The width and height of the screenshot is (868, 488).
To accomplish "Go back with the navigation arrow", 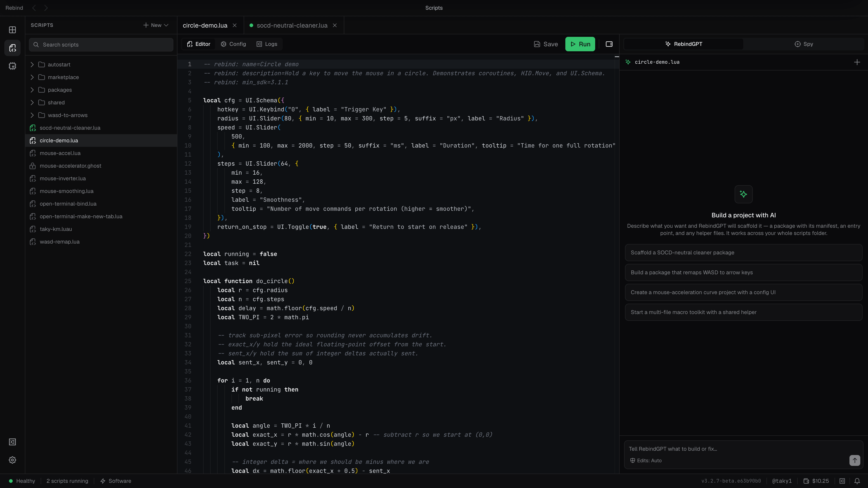I will pos(34,8).
